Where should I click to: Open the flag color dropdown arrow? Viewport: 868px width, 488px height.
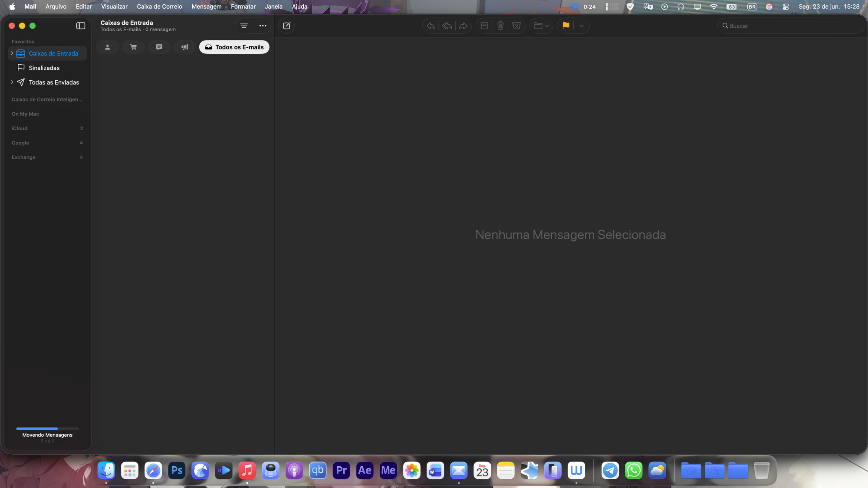coord(582,26)
